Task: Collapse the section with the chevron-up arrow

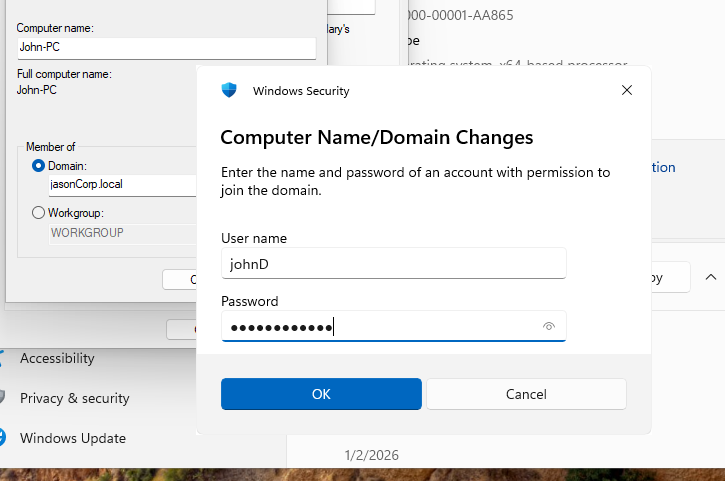Action: pyautogui.click(x=711, y=277)
